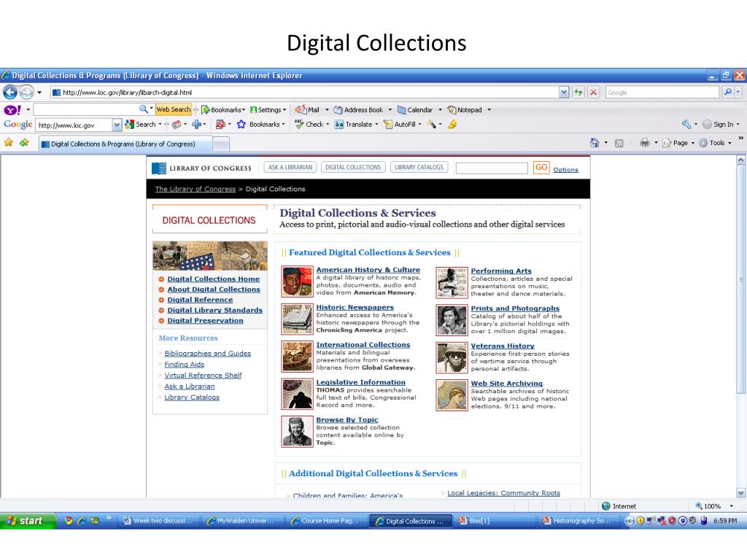
Task: Open search provider dropdown arrow in search box
Action: [x=738, y=93]
